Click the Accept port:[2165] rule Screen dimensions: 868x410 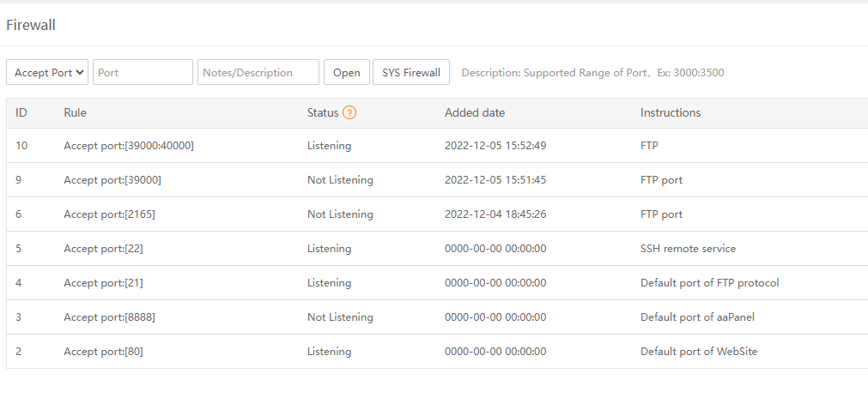point(109,214)
